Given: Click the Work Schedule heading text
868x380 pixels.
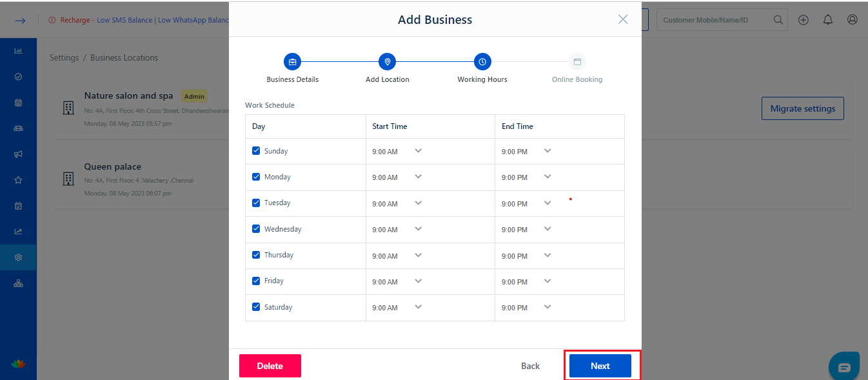Looking at the screenshot, I should click(270, 105).
